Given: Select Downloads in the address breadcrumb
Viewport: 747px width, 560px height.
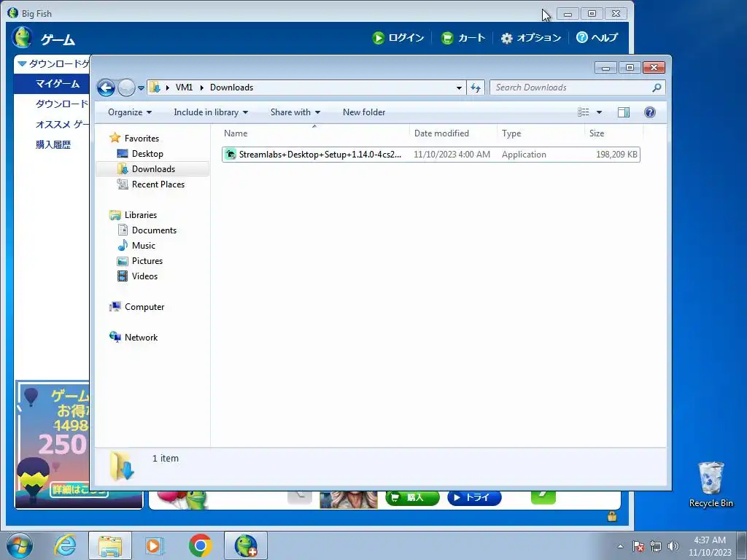Looking at the screenshot, I should coord(231,87).
